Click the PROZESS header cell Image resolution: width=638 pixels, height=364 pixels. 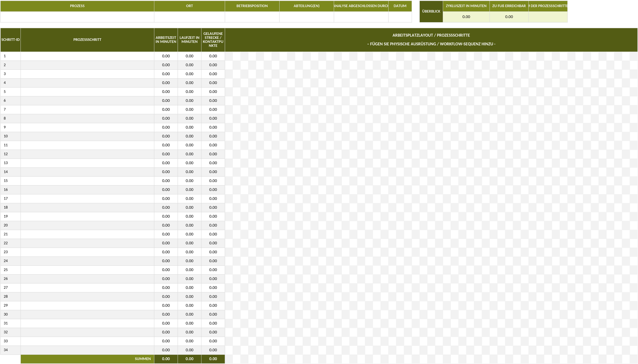(x=77, y=6)
